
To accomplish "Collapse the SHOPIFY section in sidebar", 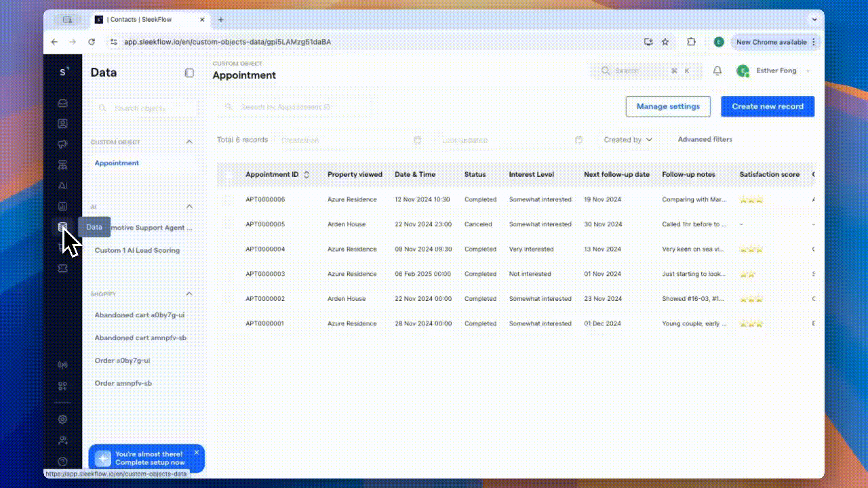I will tap(189, 293).
